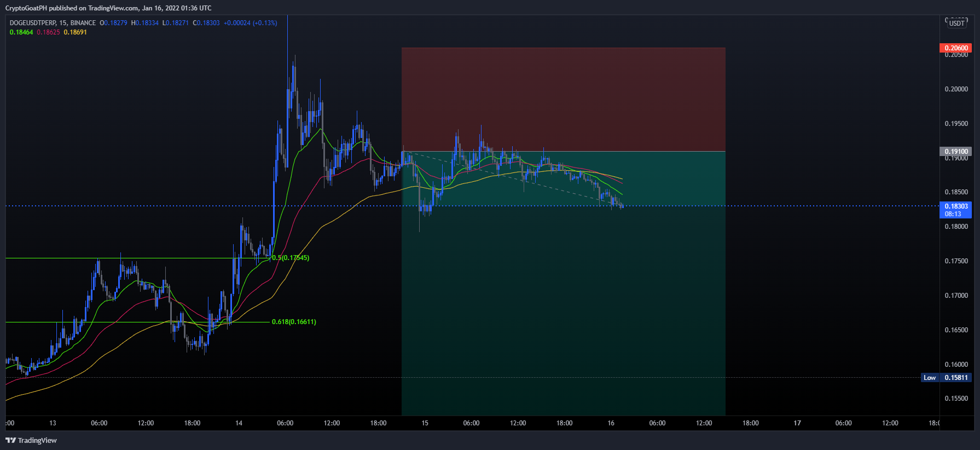The height and width of the screenshot is (450, 980).
Task: Click date label 14 on time axis
Action: [x=239, y=423]
